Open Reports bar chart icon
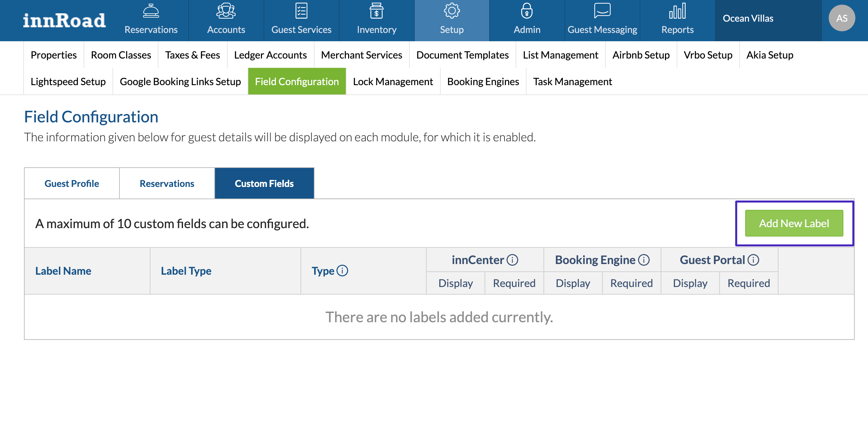The width and height of the screenshot is (868, 429). (677, 11)
